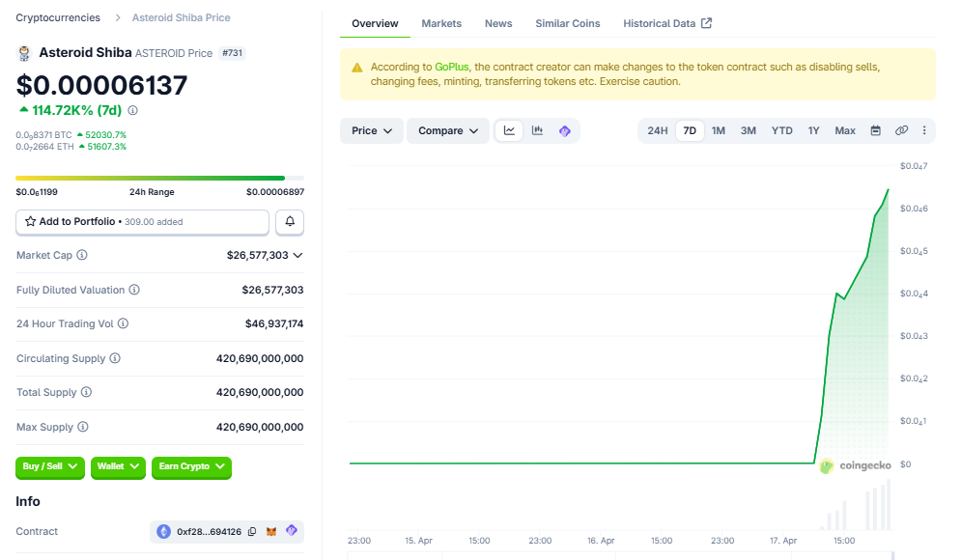This screenshot has width=961, height=560.
Task: Open the chart three-dot options menu
Action: click(924, 130)
